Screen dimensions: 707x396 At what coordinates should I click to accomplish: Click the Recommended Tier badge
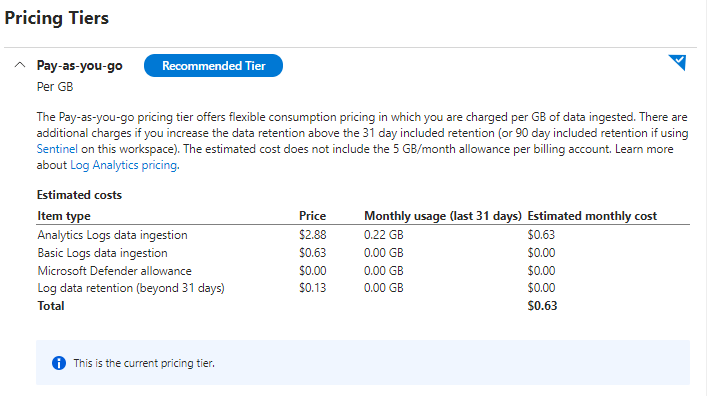click(213, 66)
